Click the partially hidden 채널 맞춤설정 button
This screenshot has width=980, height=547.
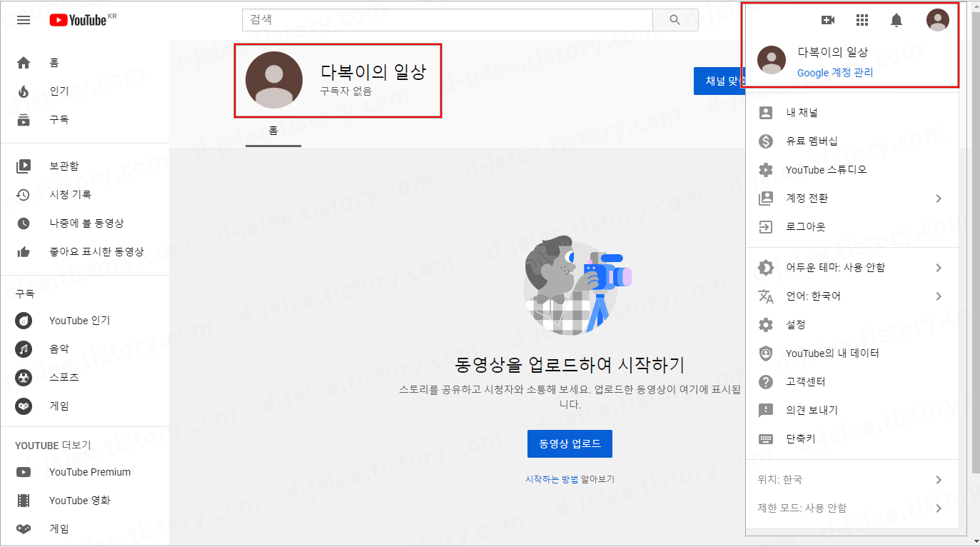coord(719,81)
